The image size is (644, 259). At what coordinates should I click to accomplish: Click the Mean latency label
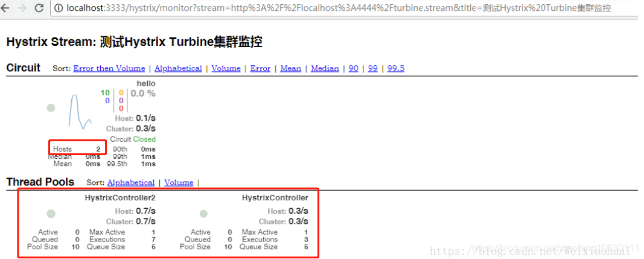pyautogui.click(x=62, y=164)
